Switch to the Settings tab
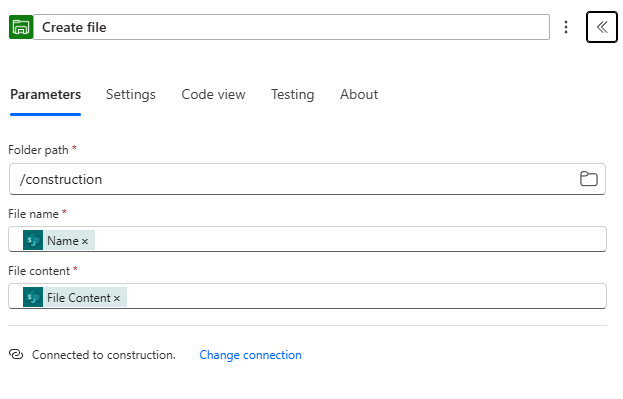This screenshot has height=399, width=623. [131, 95]
